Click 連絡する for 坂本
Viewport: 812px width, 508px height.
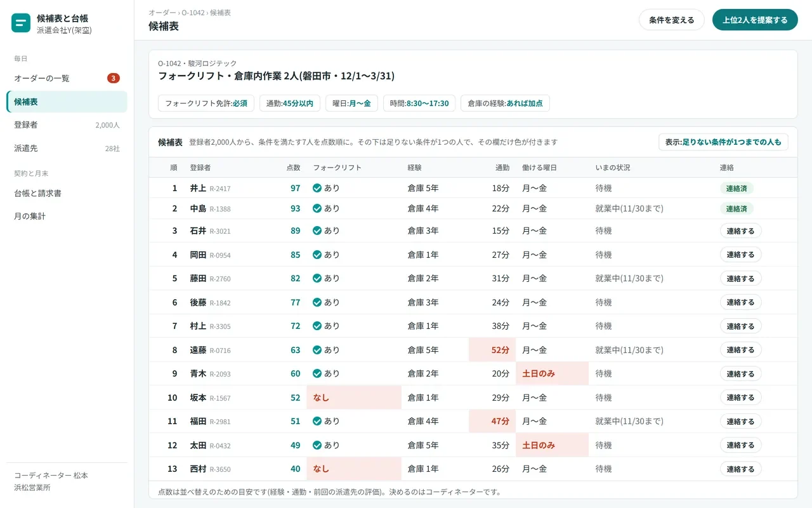[x=740, y=398]
